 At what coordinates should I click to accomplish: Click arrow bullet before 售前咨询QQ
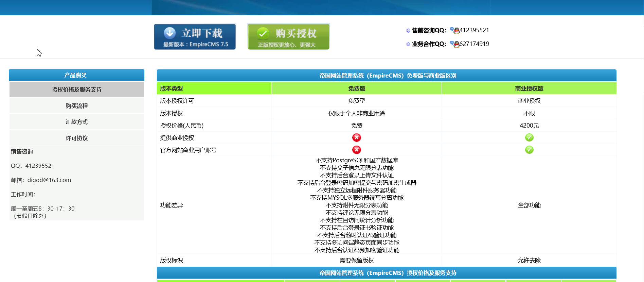tap(408, 31)
